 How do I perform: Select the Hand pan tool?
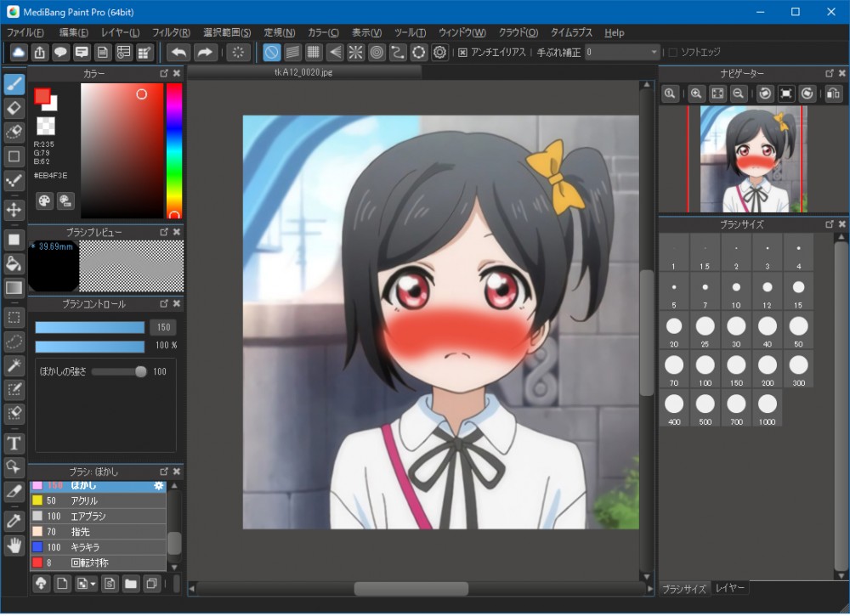click(14, 545)
